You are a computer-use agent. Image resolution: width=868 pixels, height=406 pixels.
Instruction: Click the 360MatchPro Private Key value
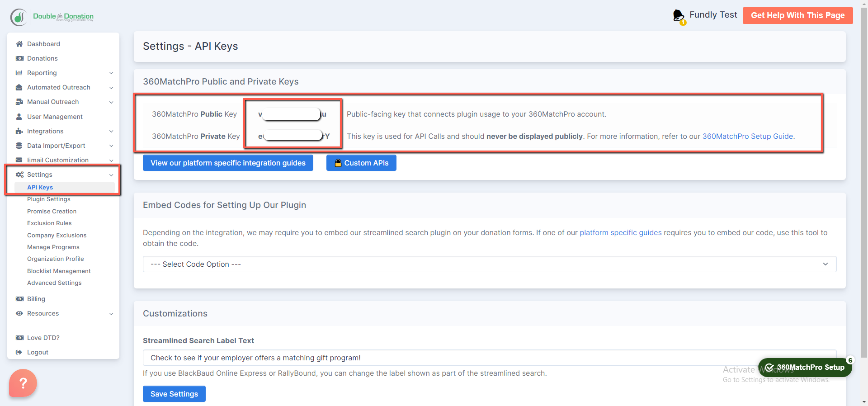(294, 136)
